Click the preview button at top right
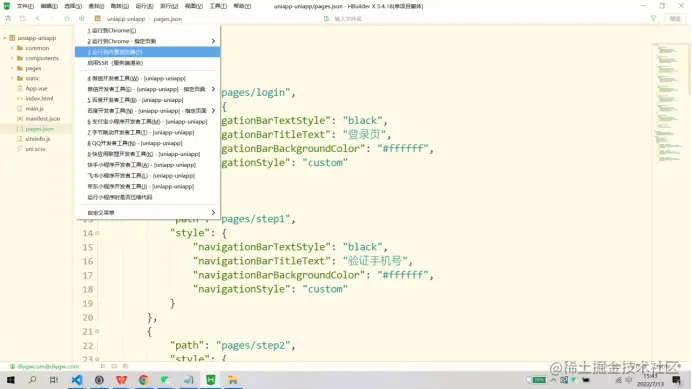The height and width of the screenshot is (389, 692). tap(675, 19)
